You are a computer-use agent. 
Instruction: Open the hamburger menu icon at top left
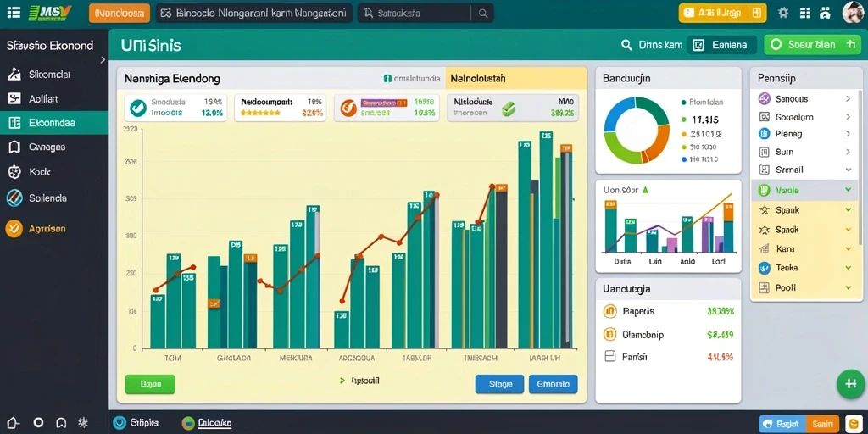click(x=14, y=13)
